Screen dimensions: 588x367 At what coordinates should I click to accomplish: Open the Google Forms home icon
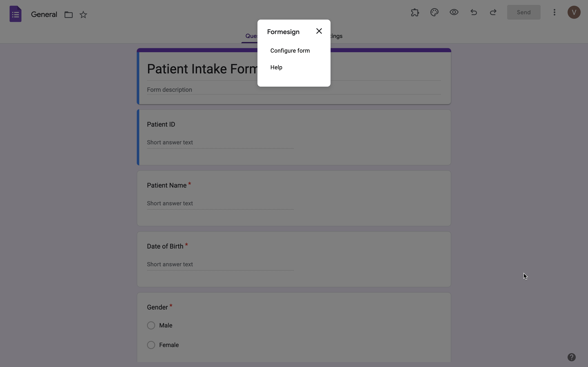15,14
